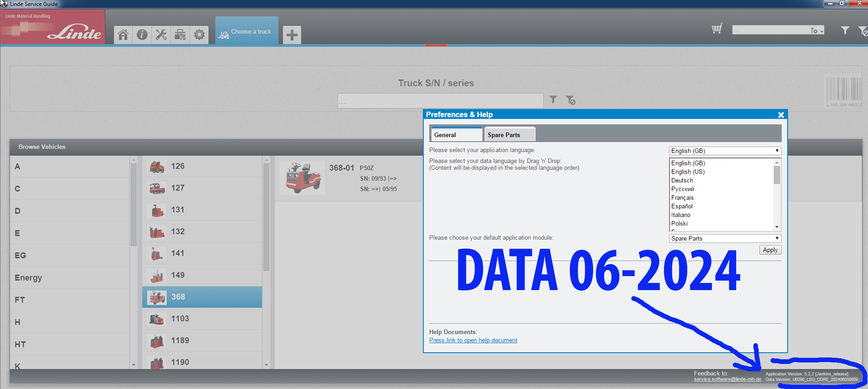The width and height of the screenshot is (868, 389).
Task: Click the Home icon in toolbar
Action: 123,35
